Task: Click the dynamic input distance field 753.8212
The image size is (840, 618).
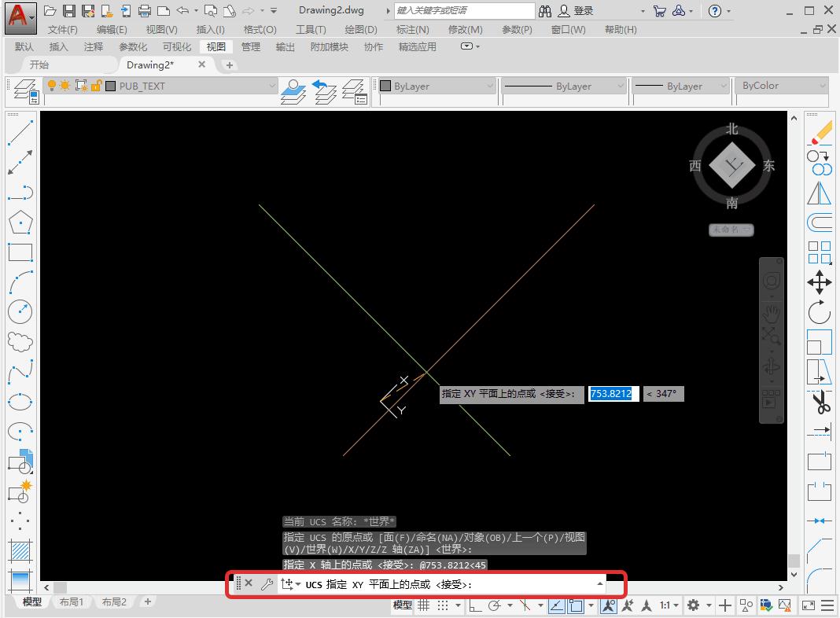Action: pos(613,394)
